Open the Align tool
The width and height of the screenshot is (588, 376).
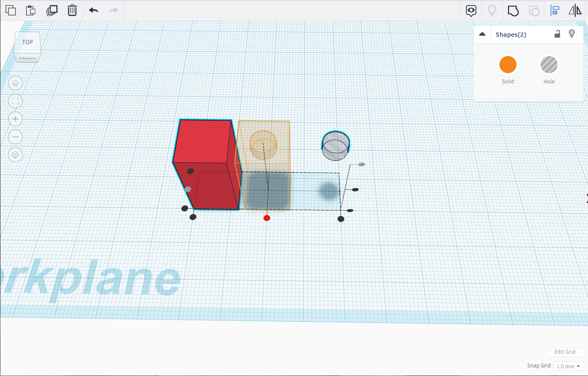pos(555,10)
